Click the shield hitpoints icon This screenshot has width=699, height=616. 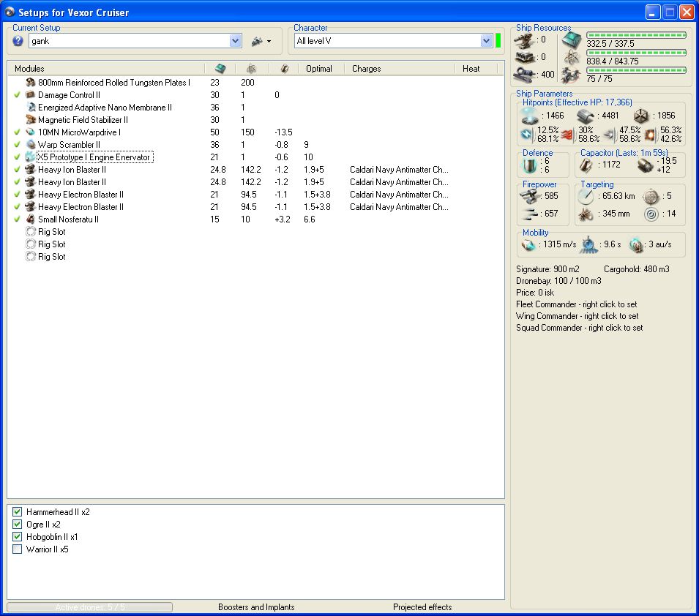click(529, 116)
